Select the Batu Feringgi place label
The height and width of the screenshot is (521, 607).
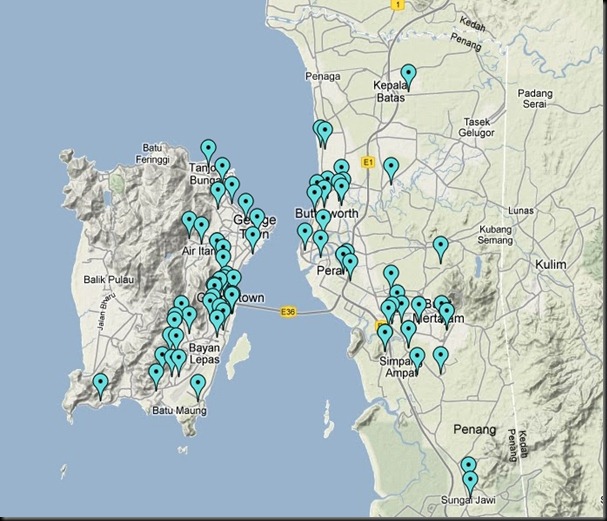(153, 153)
